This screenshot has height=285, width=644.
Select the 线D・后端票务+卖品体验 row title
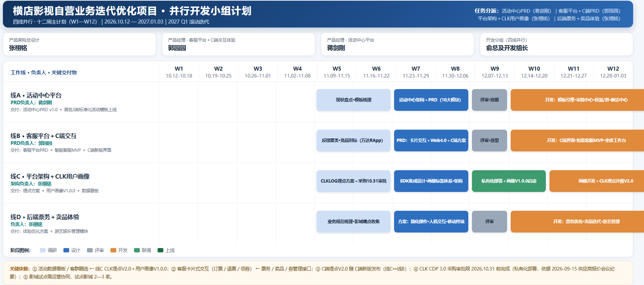tap(45, 217)
